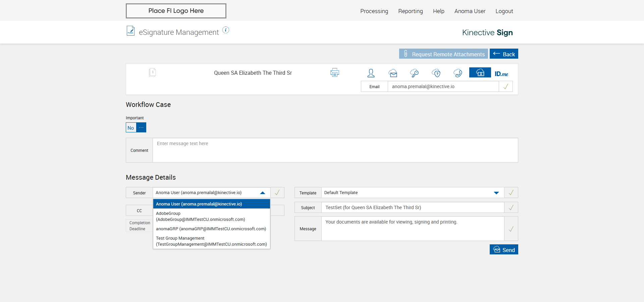644x302 pixels.
Task: Open the Template dropdown
Action: point(496,193)
